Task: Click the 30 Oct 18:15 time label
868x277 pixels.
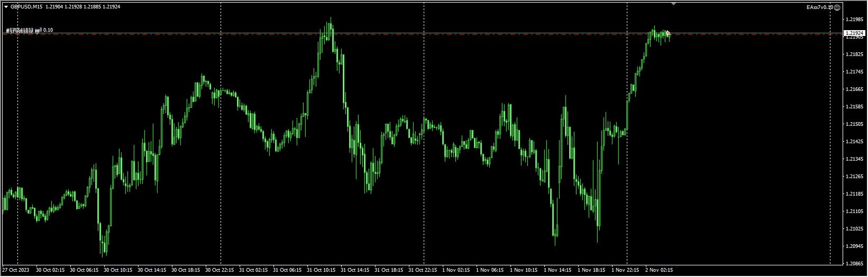Action: pyautogui.click(x=186, y=270)
